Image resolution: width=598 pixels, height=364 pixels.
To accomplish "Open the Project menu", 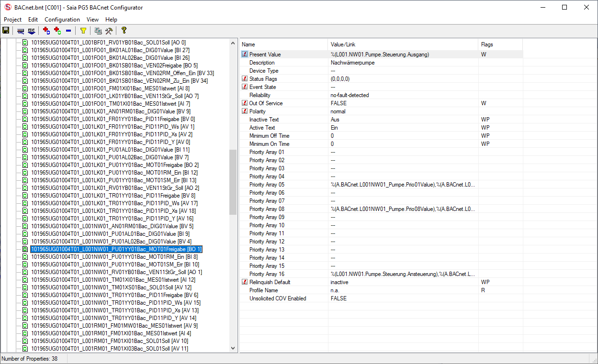I will click(x=13, y=20).
